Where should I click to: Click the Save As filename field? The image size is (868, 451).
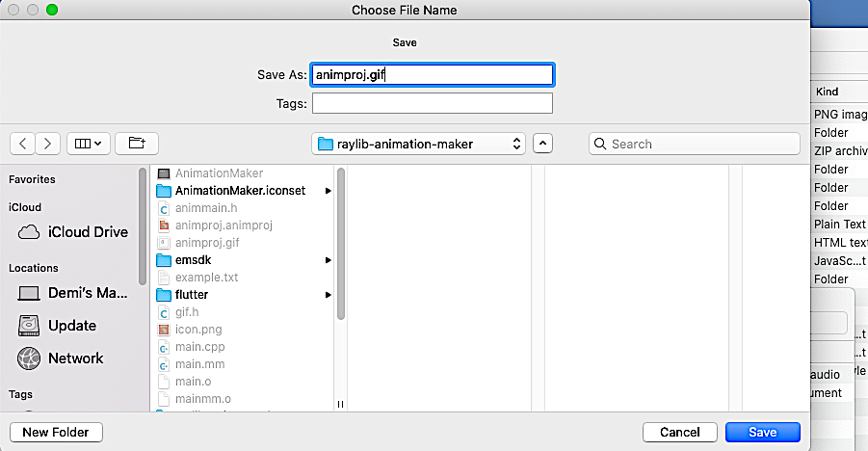[x=432, y=74]
